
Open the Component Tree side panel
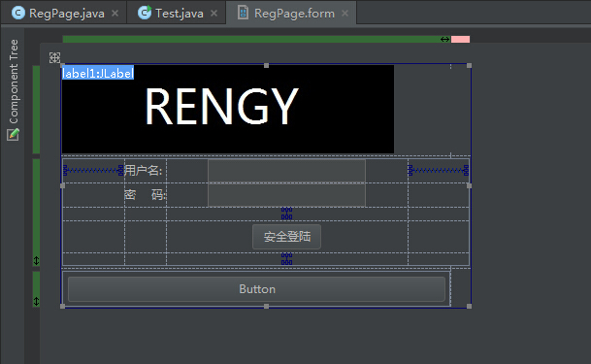(14, 82)
